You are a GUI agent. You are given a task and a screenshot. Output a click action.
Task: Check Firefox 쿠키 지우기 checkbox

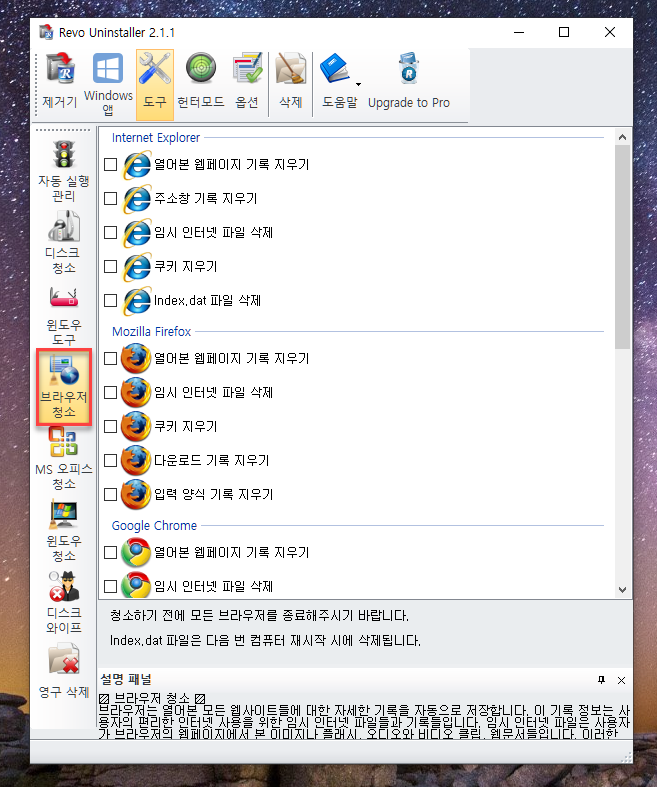[110, 427]
